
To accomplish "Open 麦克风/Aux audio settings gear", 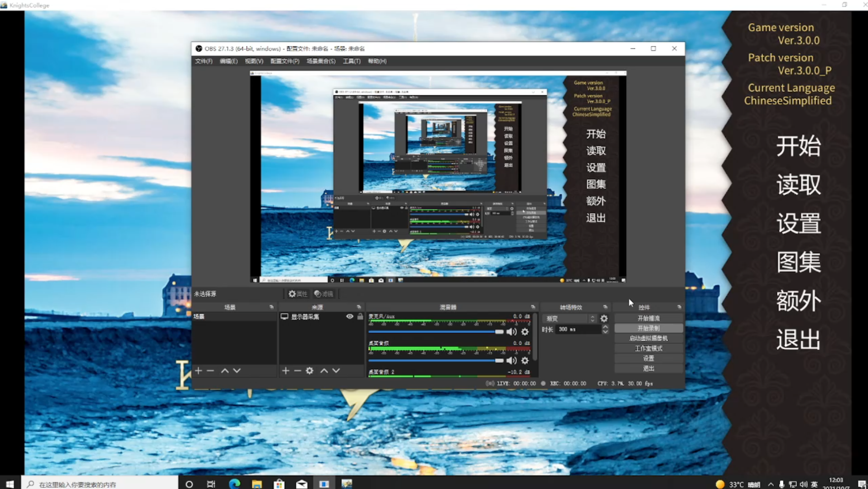I will (x=525, y=332).
